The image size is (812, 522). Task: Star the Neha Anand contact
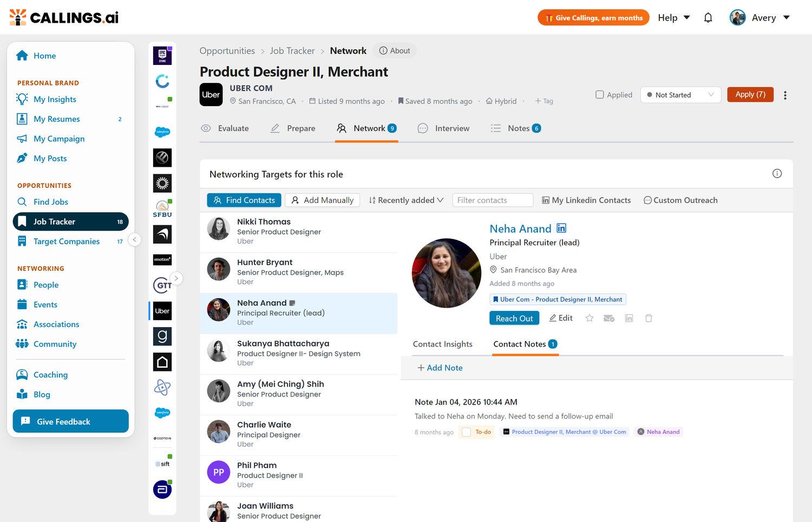pyautogui.click(x=590, y=318)
